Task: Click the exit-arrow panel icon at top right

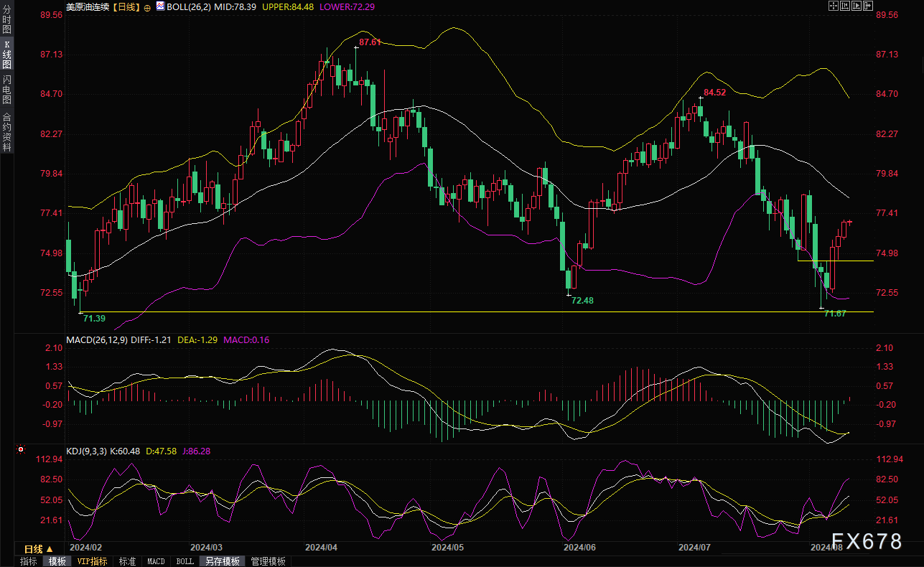Action: pyautogui.click(x=868, y=6)
